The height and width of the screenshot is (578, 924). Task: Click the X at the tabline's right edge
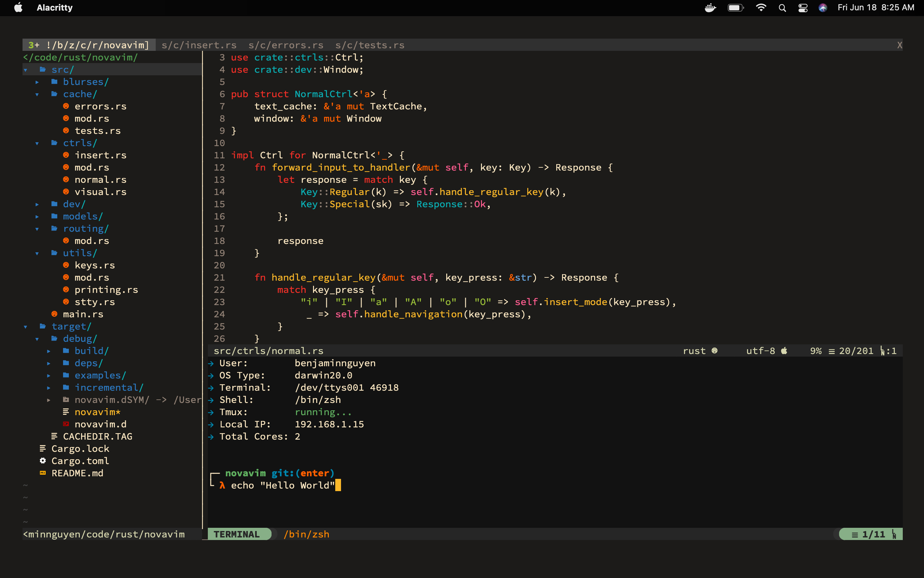(x=899, y=45)
